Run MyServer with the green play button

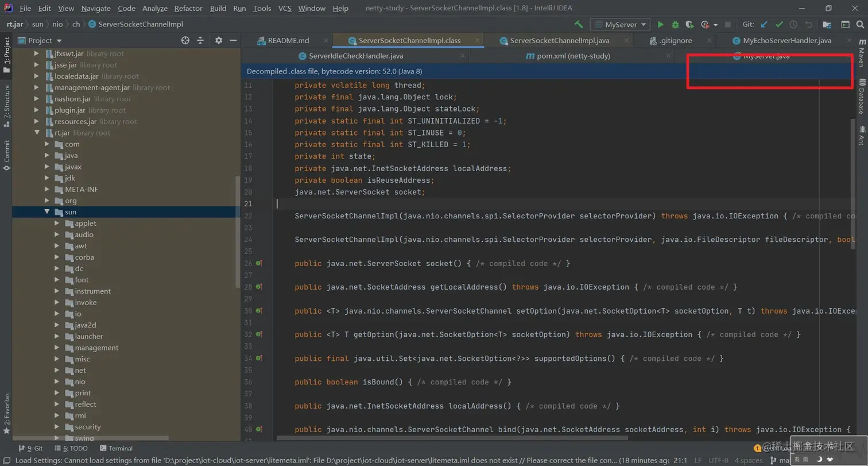tap(660, 25)
